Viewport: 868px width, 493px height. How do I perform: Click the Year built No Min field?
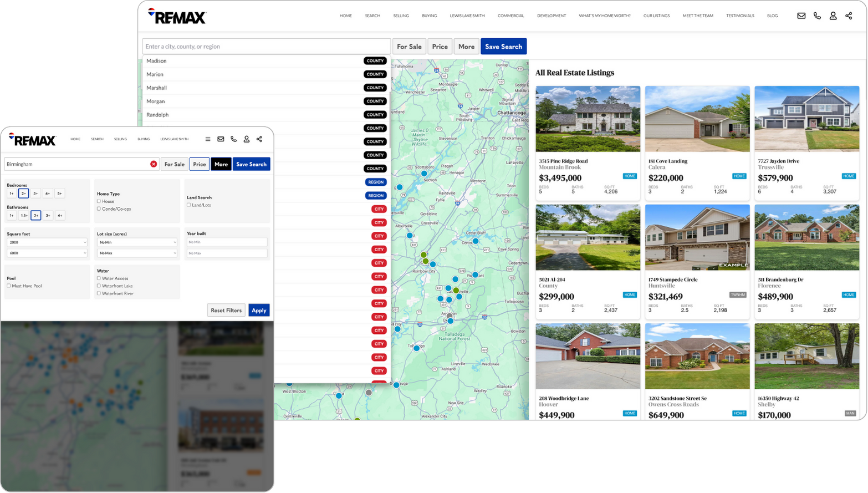227,242
